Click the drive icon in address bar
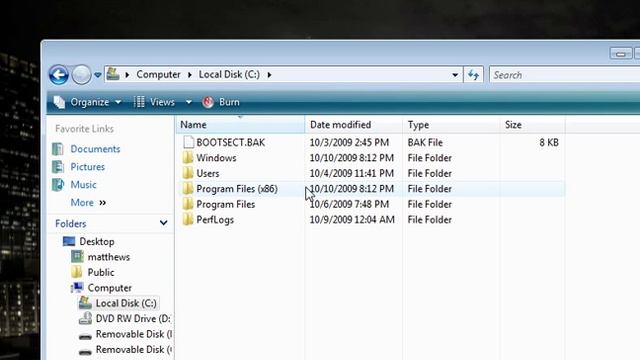Image resolution: width=640 pixels, height=360 pixels. [x=113, y=74]
